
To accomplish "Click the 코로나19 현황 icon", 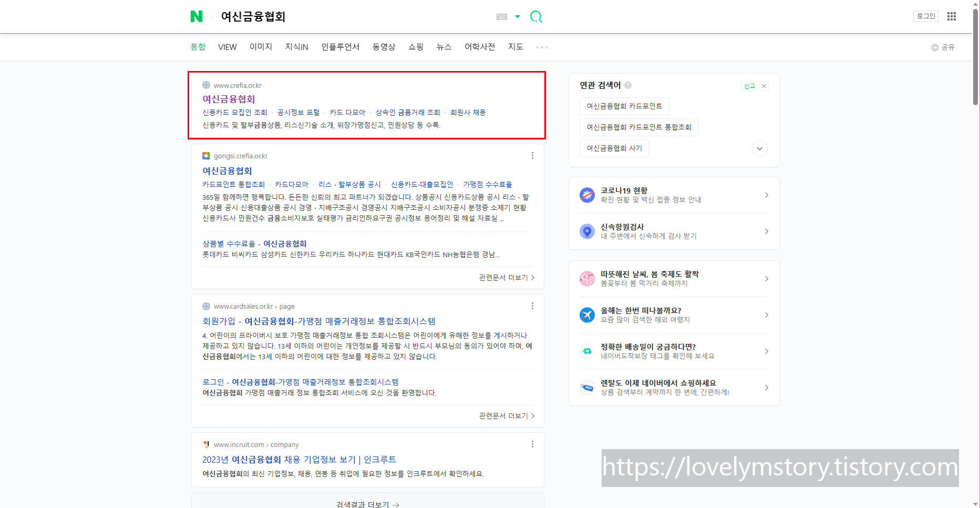I will [x=587, y=195].
